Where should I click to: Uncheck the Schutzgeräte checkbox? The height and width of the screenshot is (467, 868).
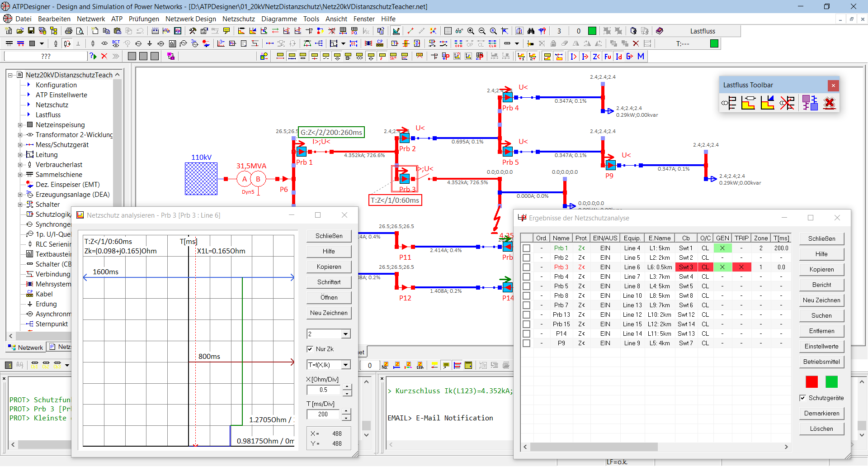pos(803,398)
